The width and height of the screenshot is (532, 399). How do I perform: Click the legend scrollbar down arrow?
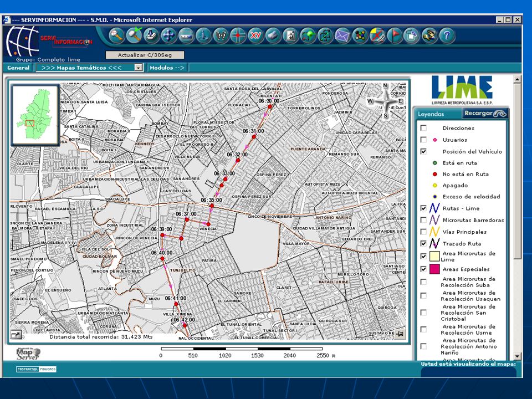click(517, 356)
